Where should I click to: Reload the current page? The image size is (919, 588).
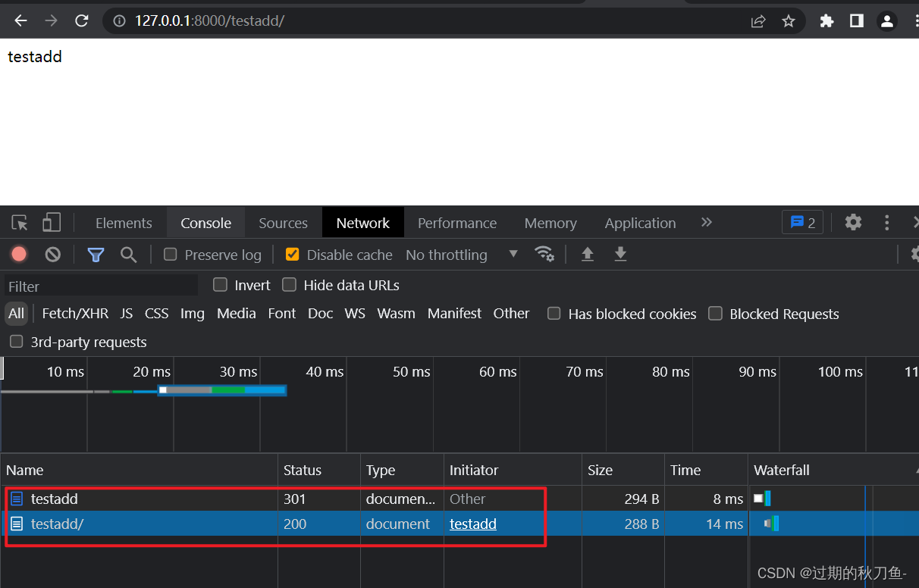pos(81,21)
